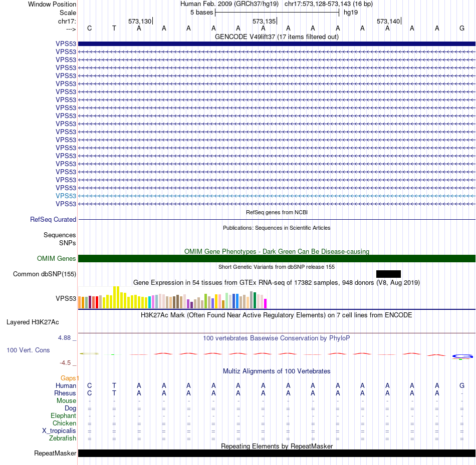This screenshot has width=476, height=465.
Task: Open the GENCODE V49lift37 track title
Action: [x=277, y=37]
